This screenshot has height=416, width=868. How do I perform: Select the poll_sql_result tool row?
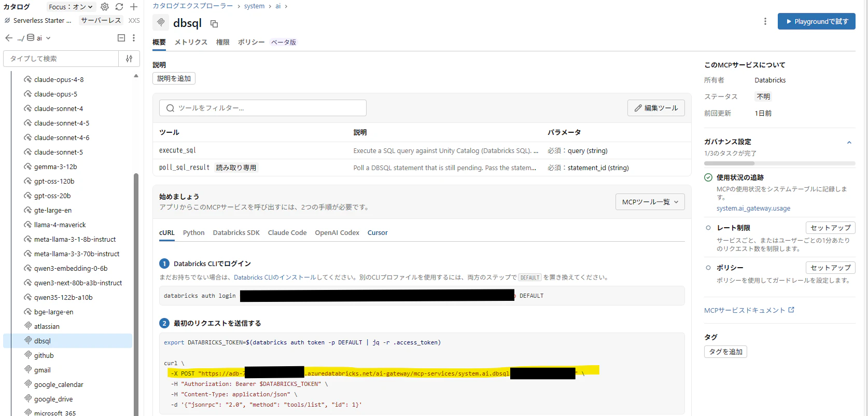tap(422, 168)
